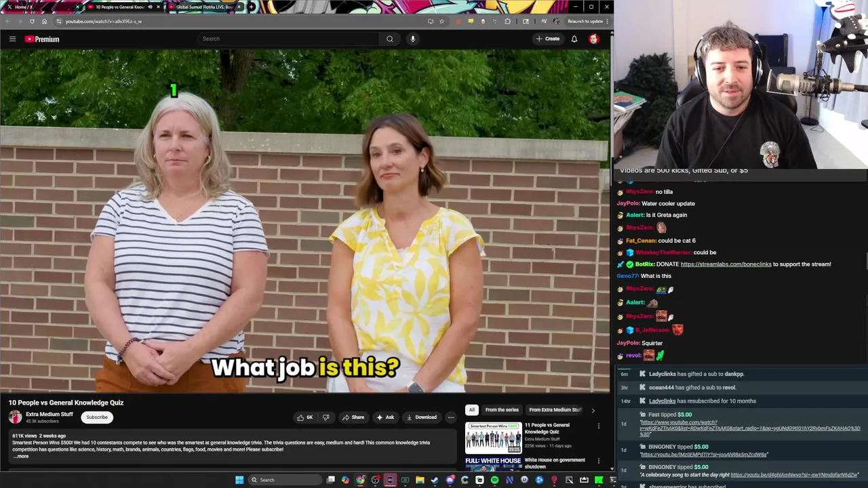Click the browser home icon
Screen dimensions: 868x488
(44, 21)
